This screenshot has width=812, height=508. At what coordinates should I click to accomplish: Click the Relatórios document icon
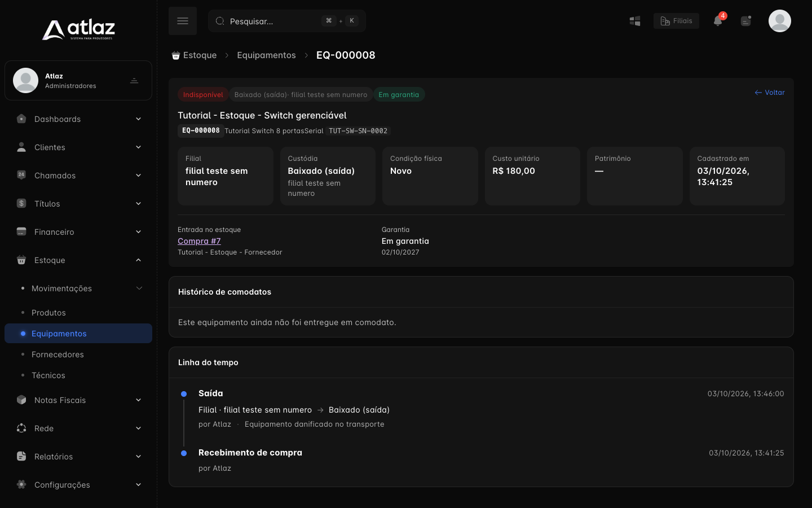(21, 456)
